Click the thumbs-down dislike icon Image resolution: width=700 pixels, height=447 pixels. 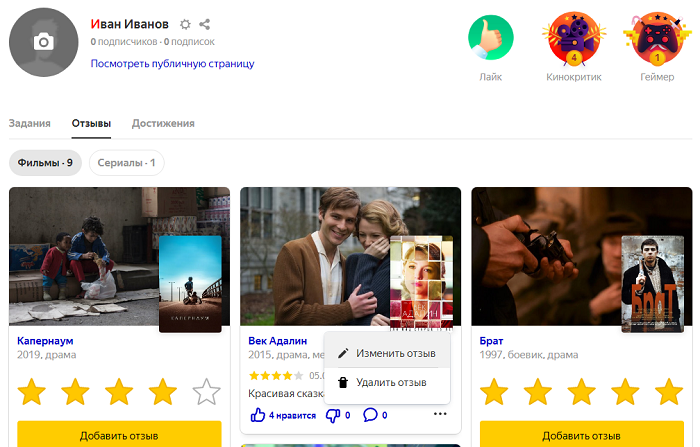333,415
